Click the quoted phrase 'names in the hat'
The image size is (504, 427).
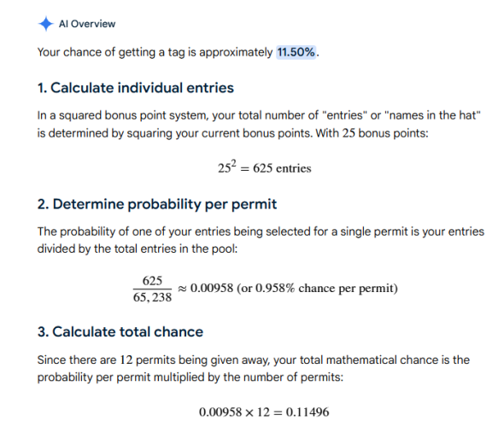click(x=435, y=115)
